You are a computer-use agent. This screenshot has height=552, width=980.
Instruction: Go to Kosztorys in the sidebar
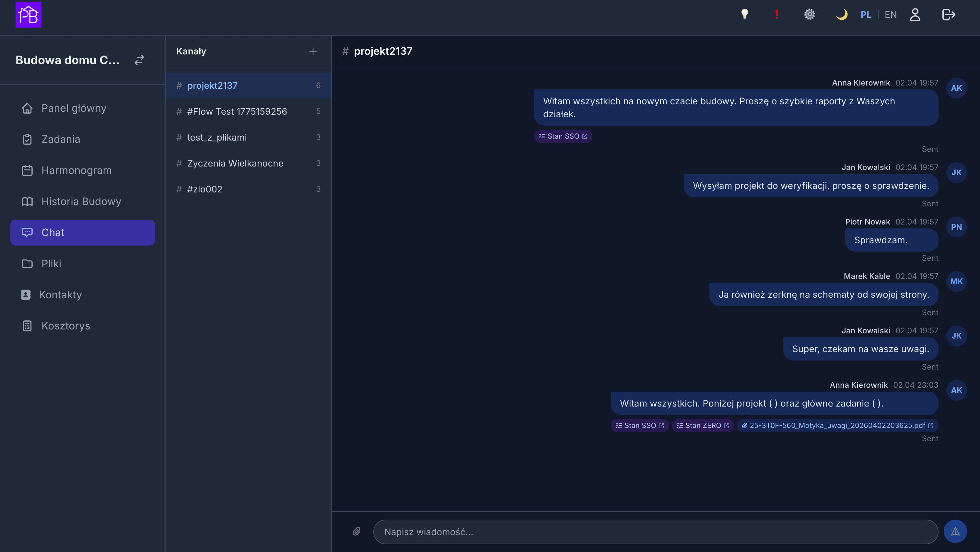(x=65, y=326)
